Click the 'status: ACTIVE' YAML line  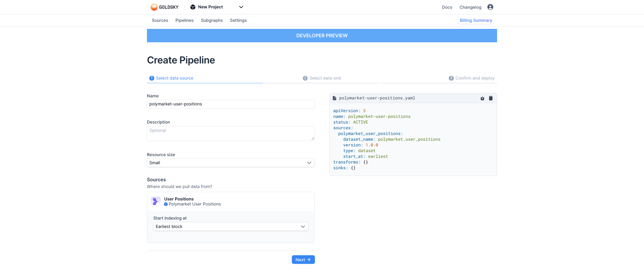click(x=351, y=122)
